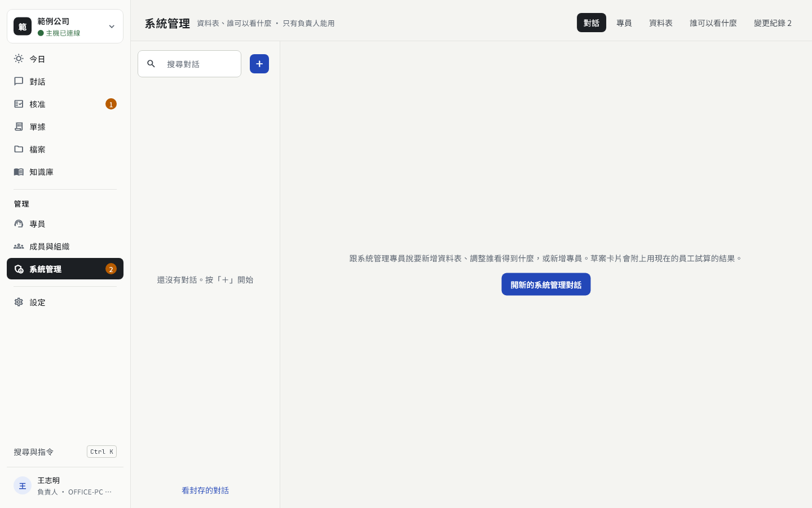This screenshot has width=812, height=508.
Task: Click the 系統管理 shield-gear icon
Action: click(19, 269)
